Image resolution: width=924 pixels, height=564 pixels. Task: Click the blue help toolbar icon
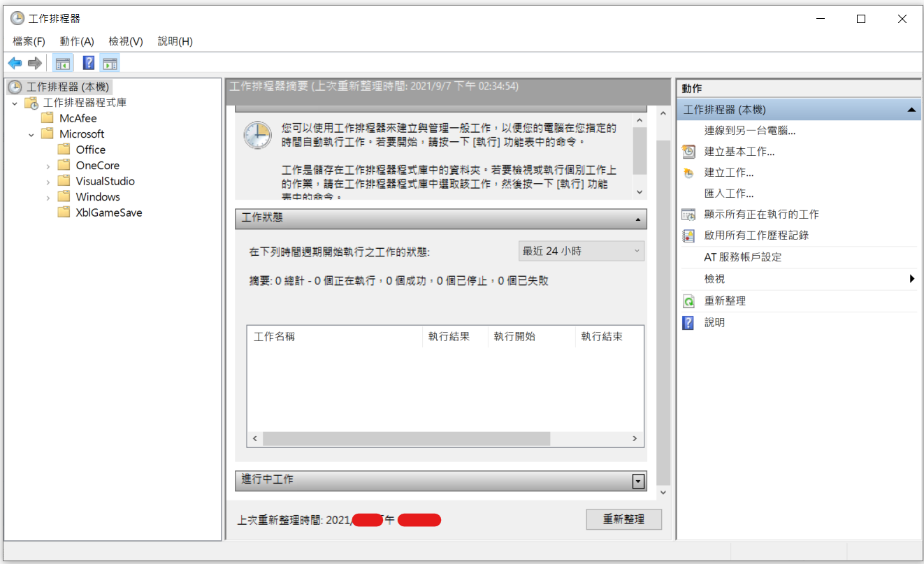point(89,63)
